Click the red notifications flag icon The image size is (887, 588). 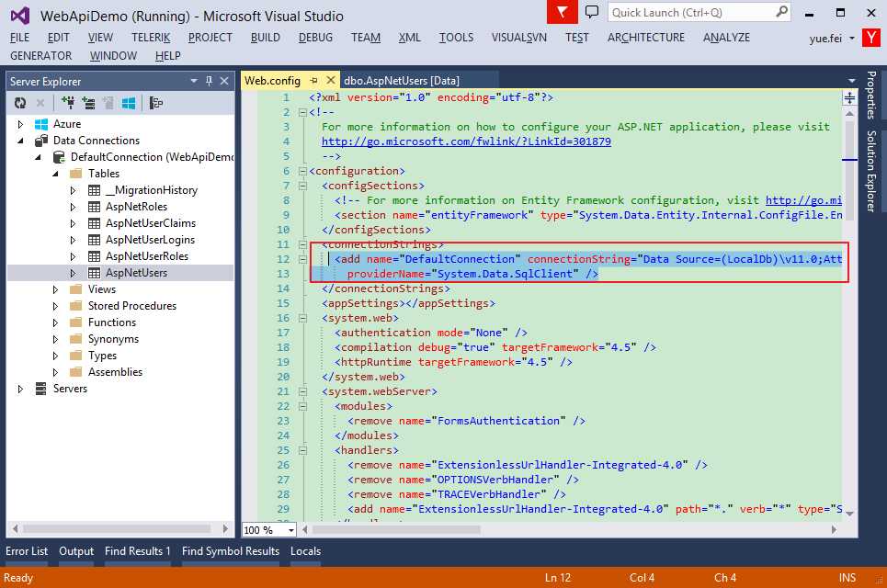click(x=563, y=12)
